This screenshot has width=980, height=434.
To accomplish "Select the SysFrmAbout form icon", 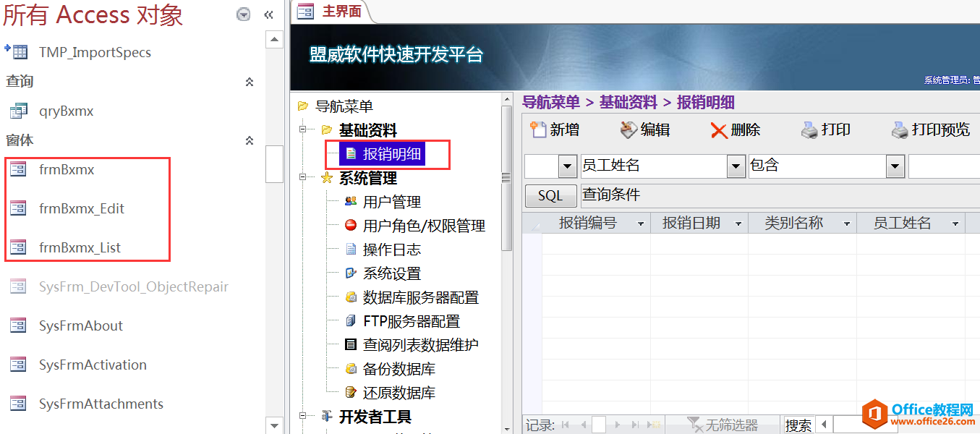I will coord(18,326).
